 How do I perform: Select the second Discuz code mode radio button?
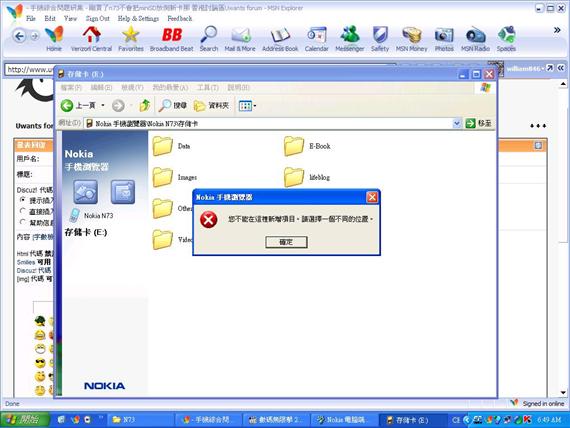[x=23, y=211]
